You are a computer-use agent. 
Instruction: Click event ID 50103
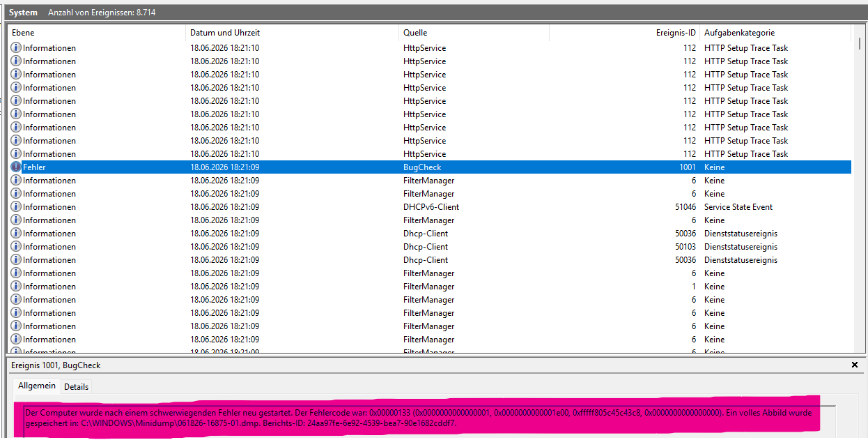tap(685, 247)
